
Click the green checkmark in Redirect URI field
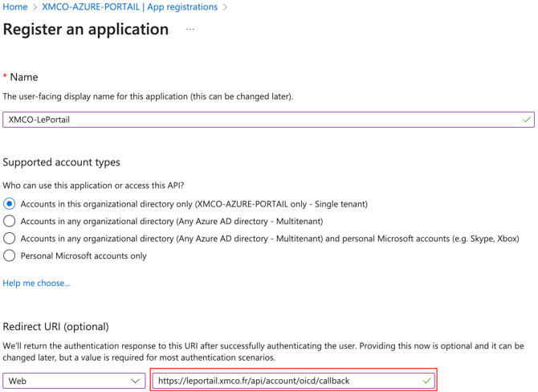point(426,381)
